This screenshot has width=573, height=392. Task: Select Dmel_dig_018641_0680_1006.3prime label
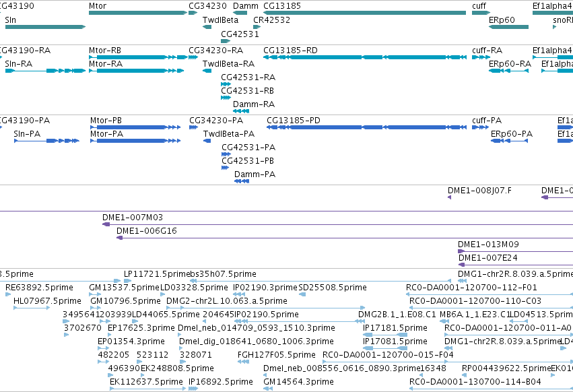(256, 341)
